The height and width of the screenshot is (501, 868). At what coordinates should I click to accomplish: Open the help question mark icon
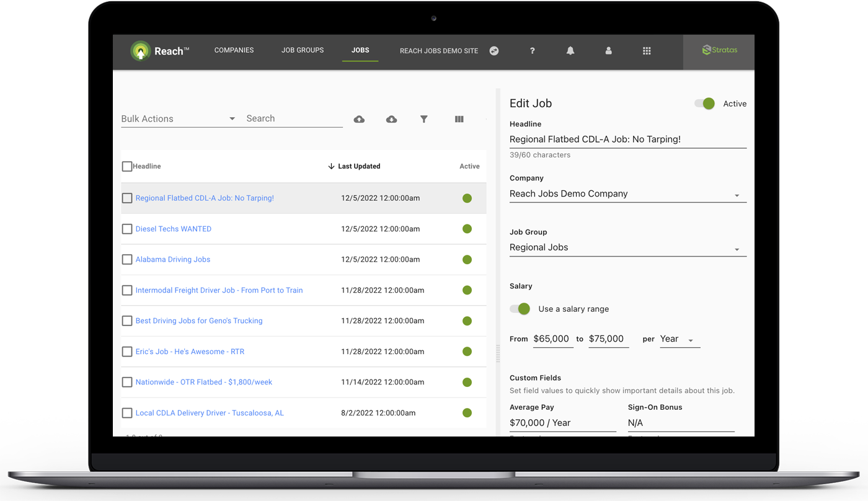point(532,51)
